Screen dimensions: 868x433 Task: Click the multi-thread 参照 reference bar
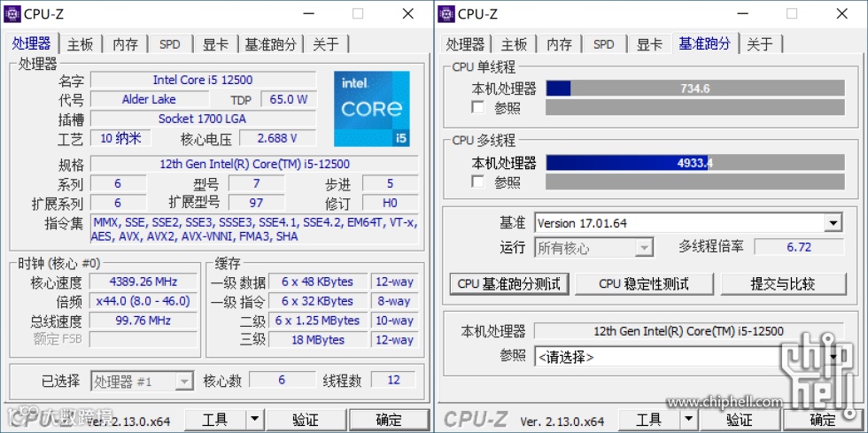[x=695, y=182]
